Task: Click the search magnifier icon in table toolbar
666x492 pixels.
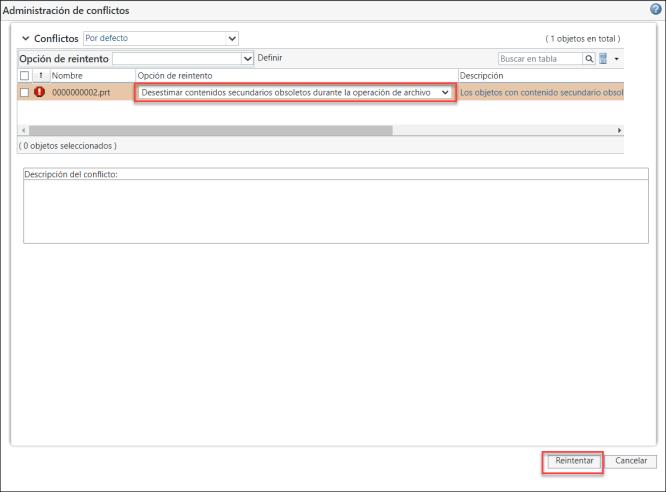Action: [589, 59]
